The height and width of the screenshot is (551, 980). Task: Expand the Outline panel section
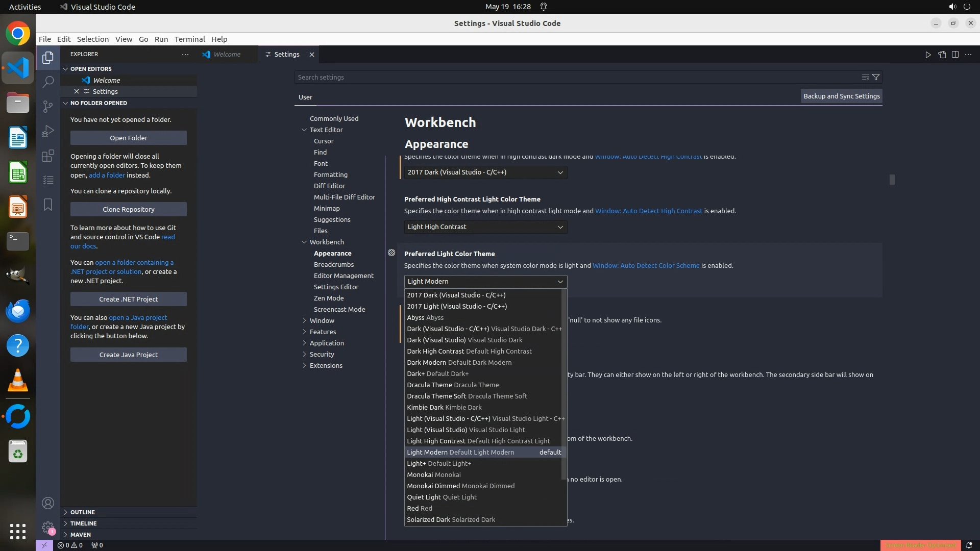click(x=82, y=512)
